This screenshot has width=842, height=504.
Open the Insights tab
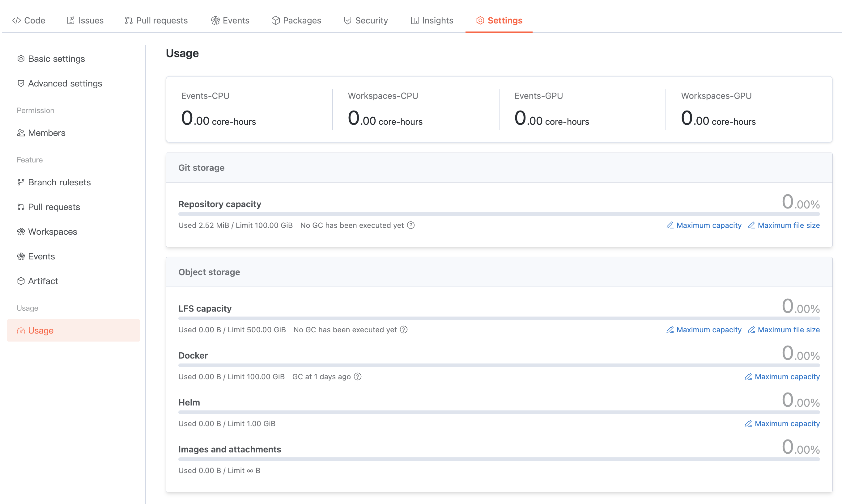tap(432, 20)
